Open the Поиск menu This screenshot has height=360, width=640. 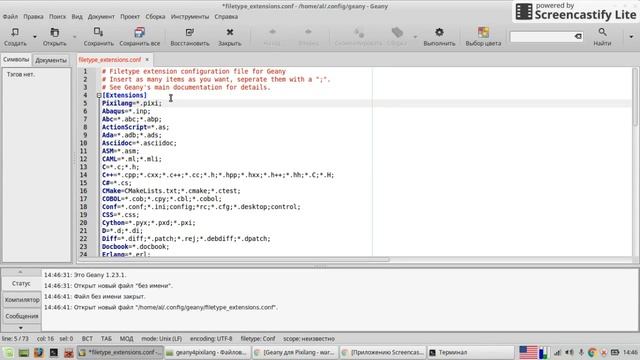(x=57, y=17)
